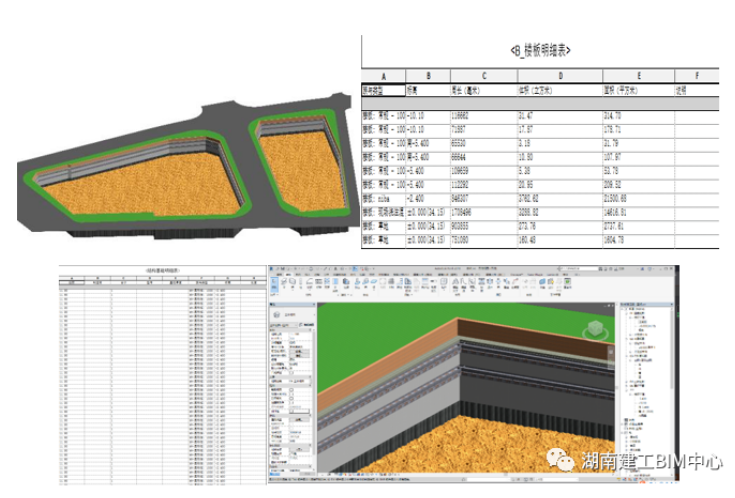Click the Project Browser panel header
The width and height of the screenshot is (735, 498).
pos(647,304)
